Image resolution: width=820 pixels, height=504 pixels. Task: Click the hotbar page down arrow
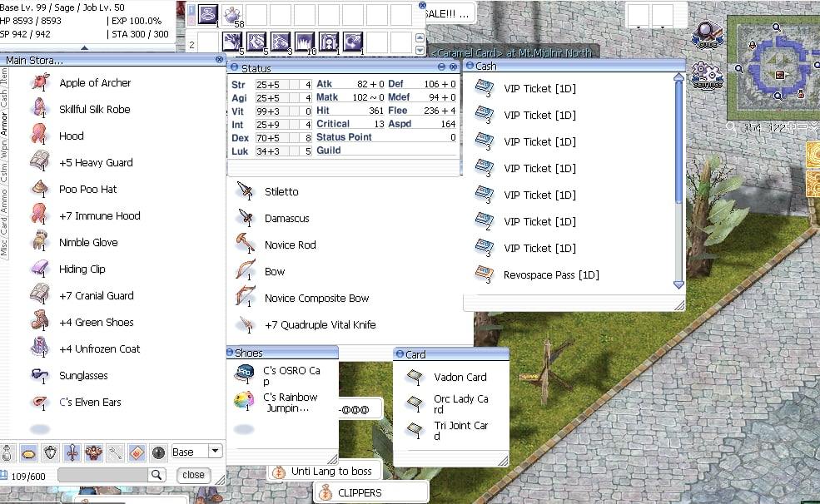point(420,50)
